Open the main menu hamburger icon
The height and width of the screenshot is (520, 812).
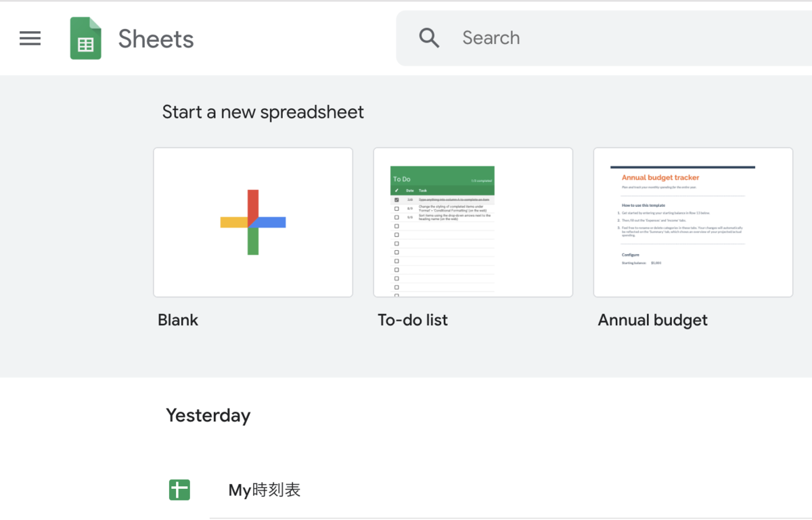pos(30,39)
